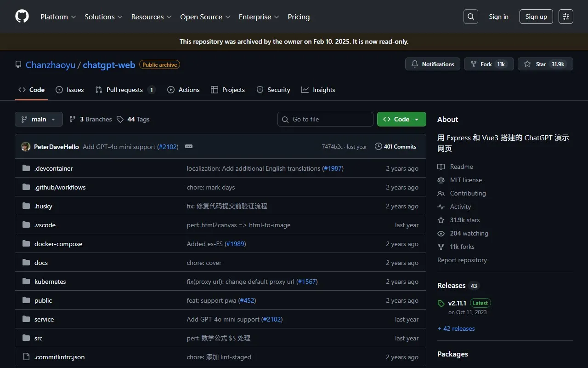Click the MIT license scale icon
Screen dimensions: 588x368
click(x=441, y=180)
